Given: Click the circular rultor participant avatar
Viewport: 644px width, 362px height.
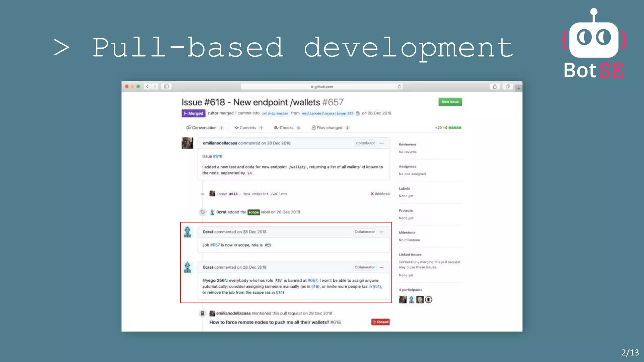Looking at the screenshot, I should [429, 299].
